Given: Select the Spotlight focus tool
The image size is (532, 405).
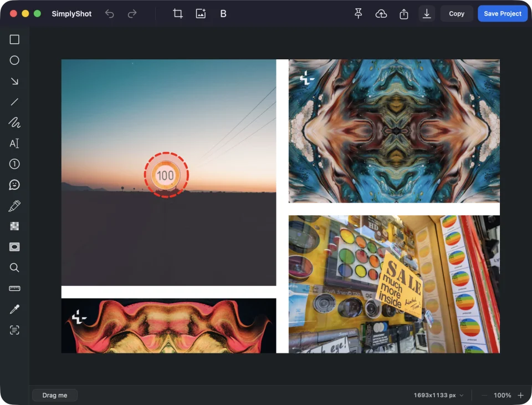Looking at the screenshot, I should [14, 247].
